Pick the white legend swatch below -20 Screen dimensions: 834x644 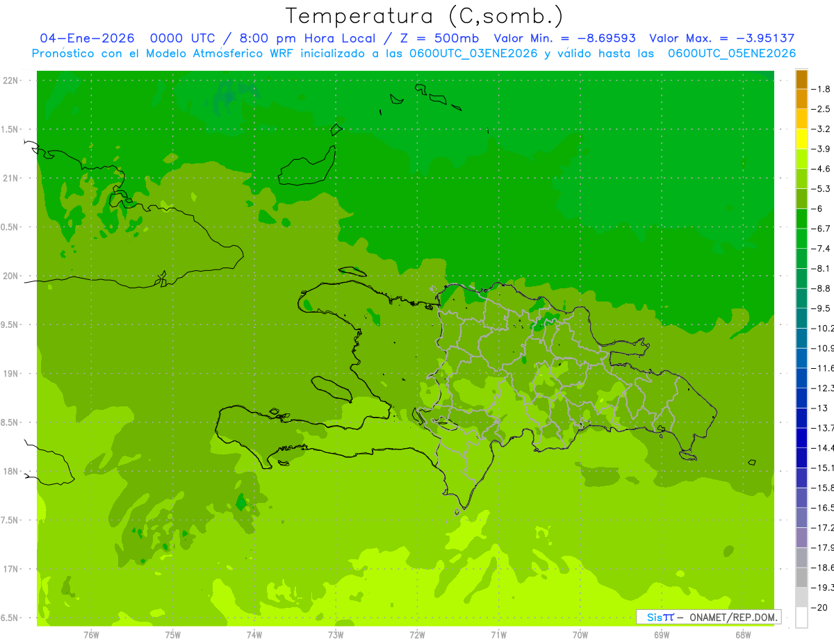tap(801, 618)
